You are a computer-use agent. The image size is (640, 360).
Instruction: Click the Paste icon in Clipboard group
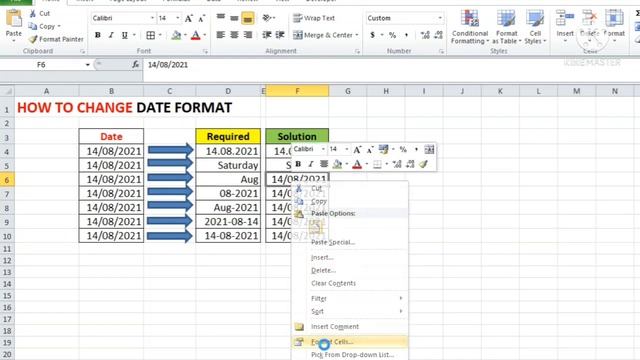tap(13, 19)
